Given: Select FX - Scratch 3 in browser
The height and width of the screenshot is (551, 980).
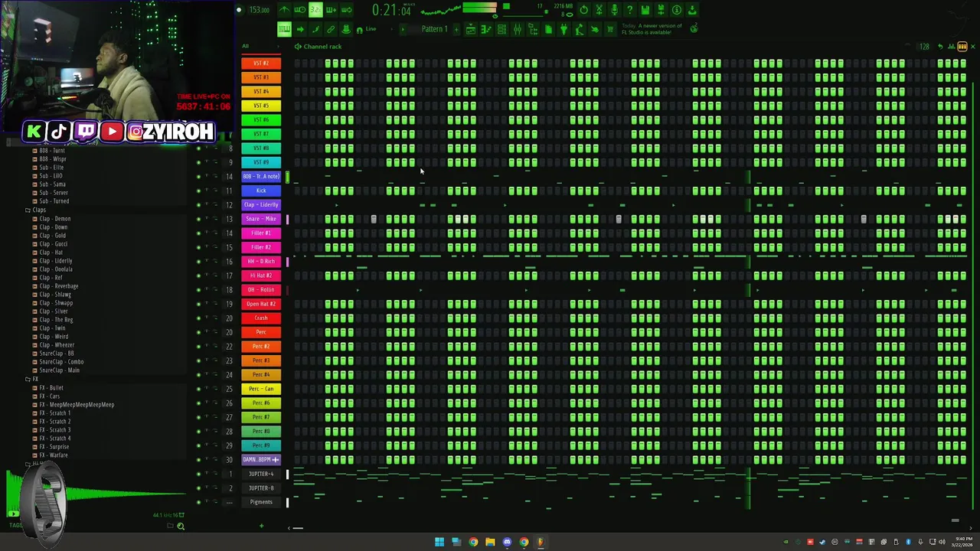Looking at the screenshot, I should click(55, 430).
